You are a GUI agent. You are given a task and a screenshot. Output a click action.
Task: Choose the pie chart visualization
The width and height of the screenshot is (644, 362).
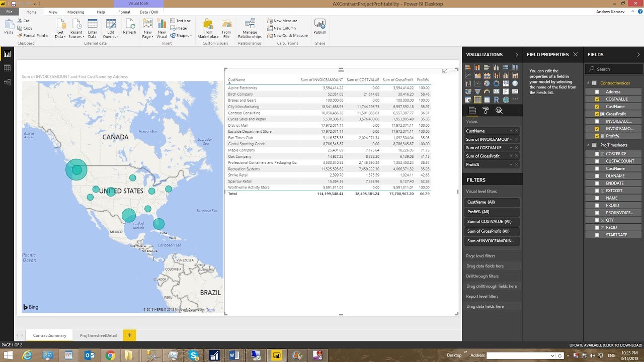[x=487, y=83]
